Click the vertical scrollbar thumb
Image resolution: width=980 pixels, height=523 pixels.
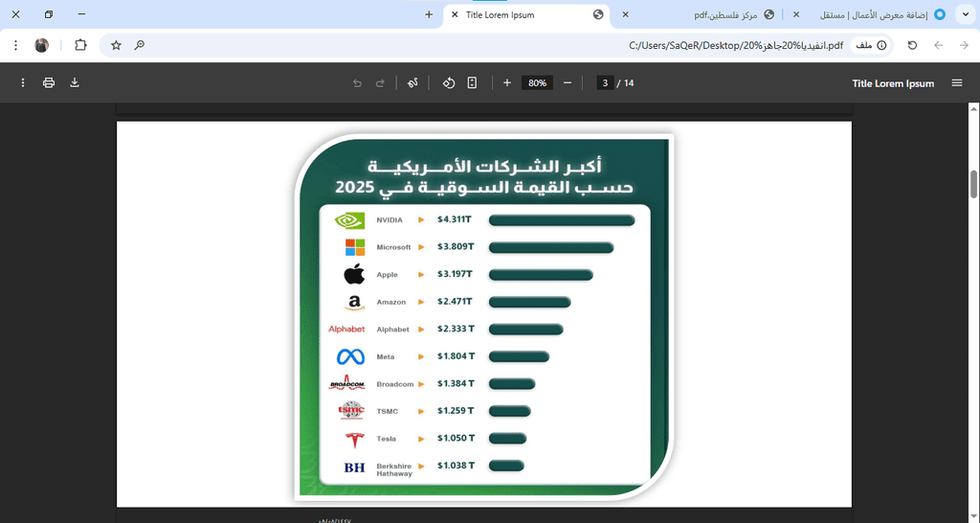click(973, 184)
